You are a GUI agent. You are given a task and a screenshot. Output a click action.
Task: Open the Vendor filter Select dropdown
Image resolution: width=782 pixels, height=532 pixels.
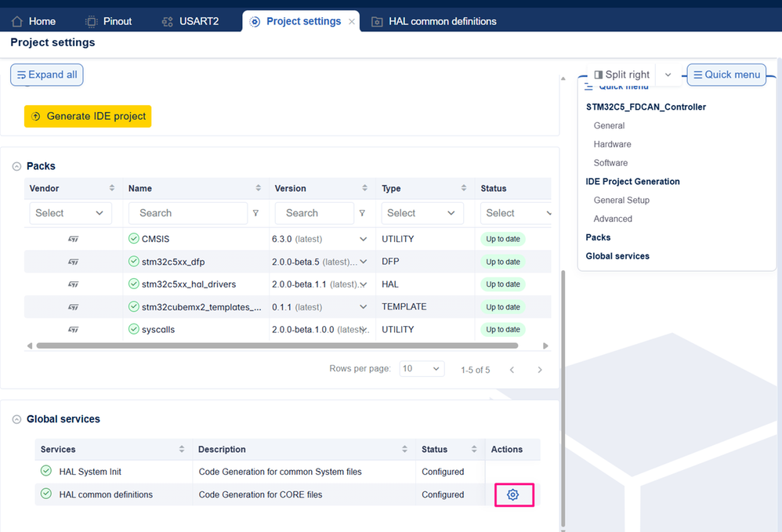click(71, 213)
